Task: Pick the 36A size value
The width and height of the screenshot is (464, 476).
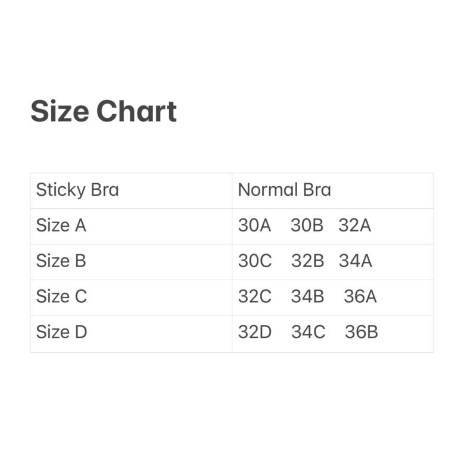Action: click(x=360, y=296)
